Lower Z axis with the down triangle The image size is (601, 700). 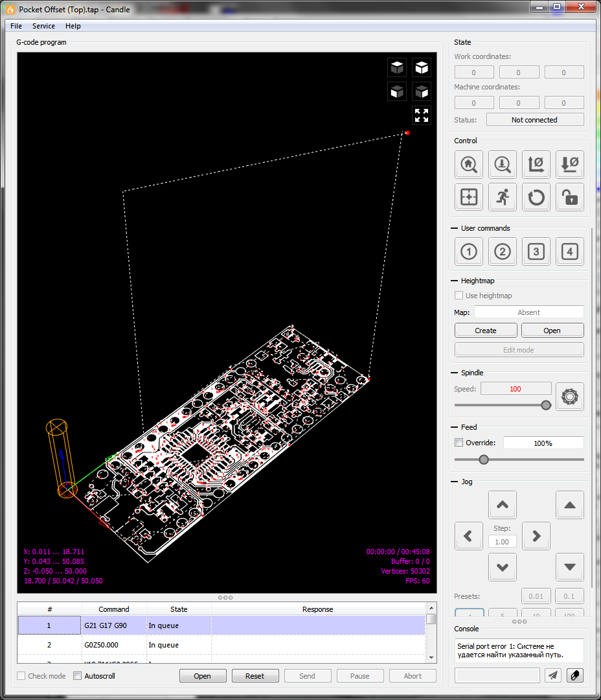point(570,567)
